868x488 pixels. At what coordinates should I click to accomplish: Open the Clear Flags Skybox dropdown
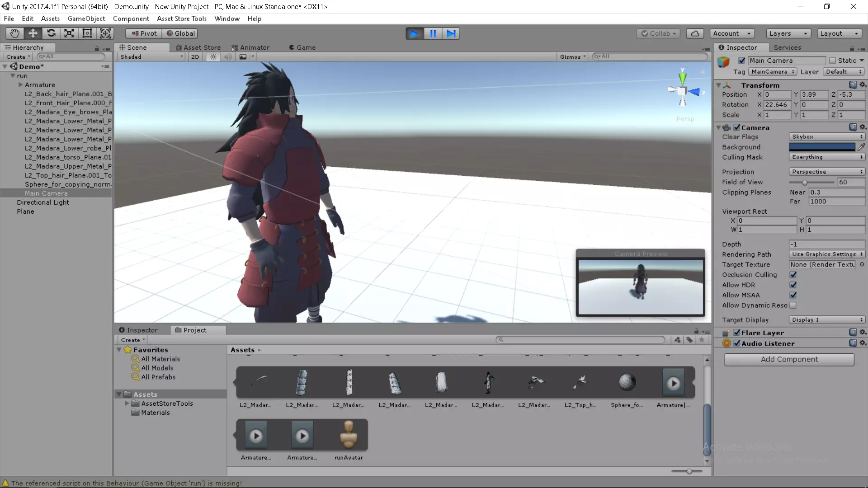tap(827, 136)
